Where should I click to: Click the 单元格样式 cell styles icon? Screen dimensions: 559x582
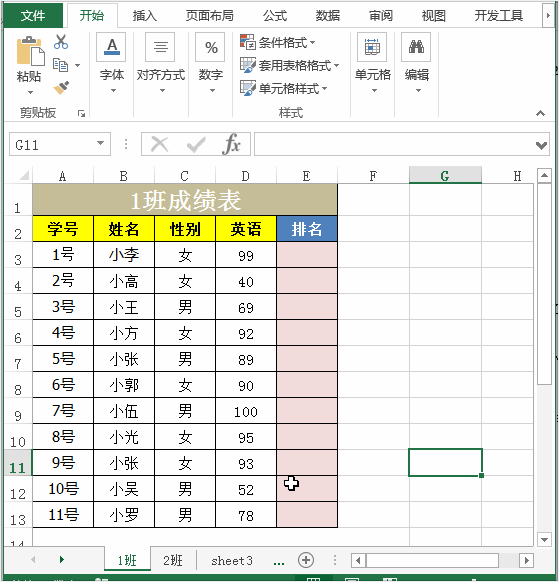coord(248,88)
